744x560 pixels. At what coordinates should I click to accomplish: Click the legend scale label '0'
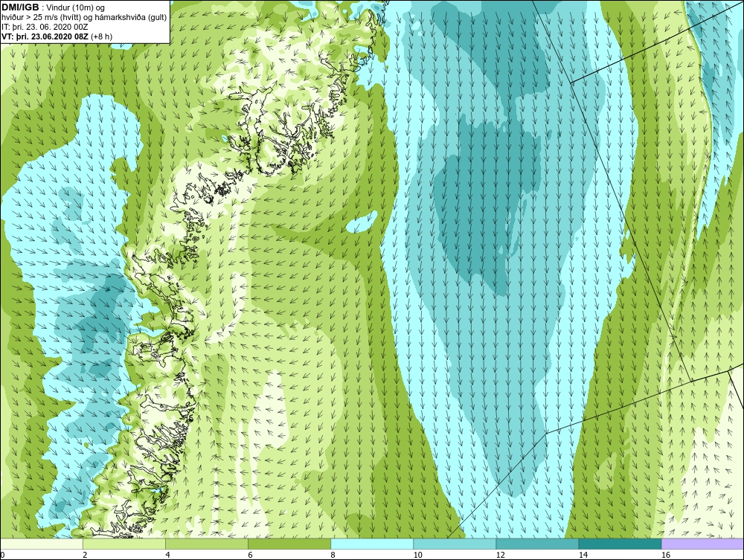pyautogui.click(x=2, y=555)
